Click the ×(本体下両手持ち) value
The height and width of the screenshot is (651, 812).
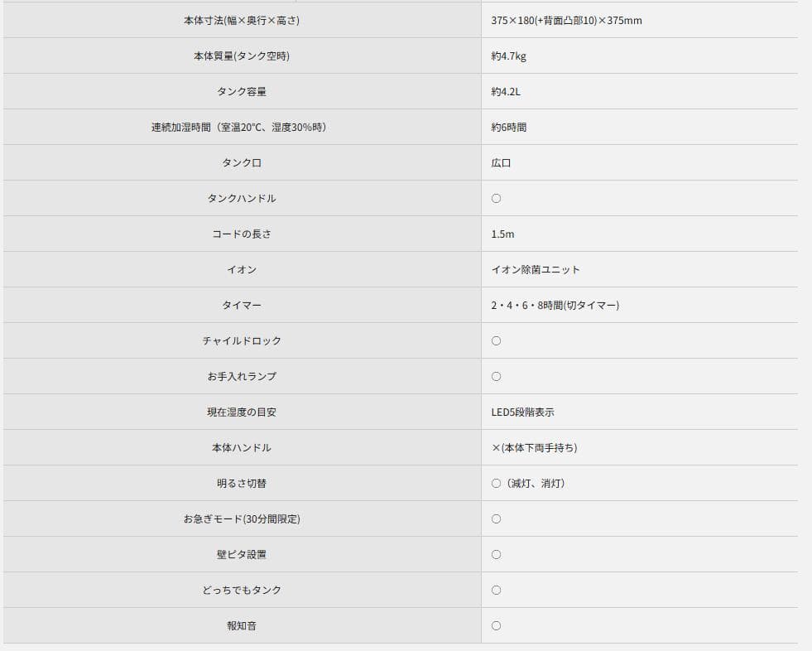tap(534, 448)
